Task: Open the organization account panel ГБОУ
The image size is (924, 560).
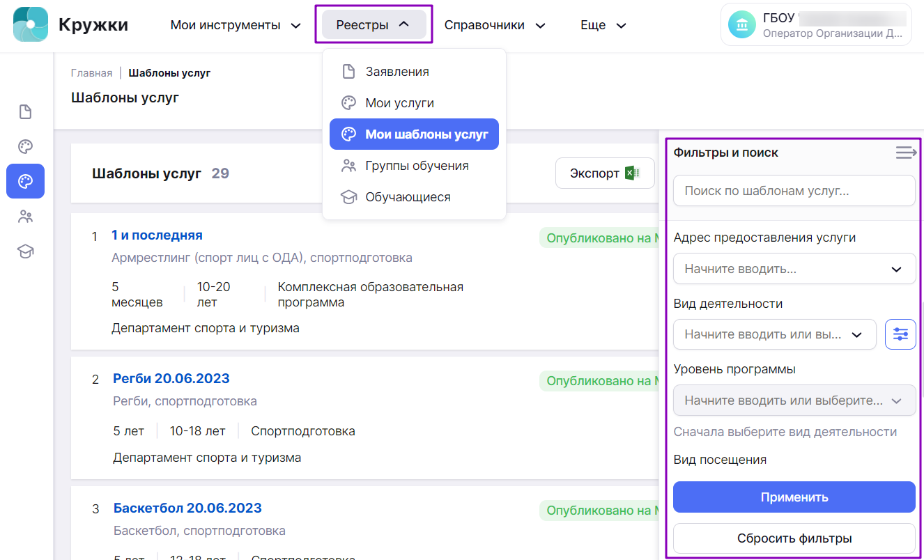Action: click(816, 25)
